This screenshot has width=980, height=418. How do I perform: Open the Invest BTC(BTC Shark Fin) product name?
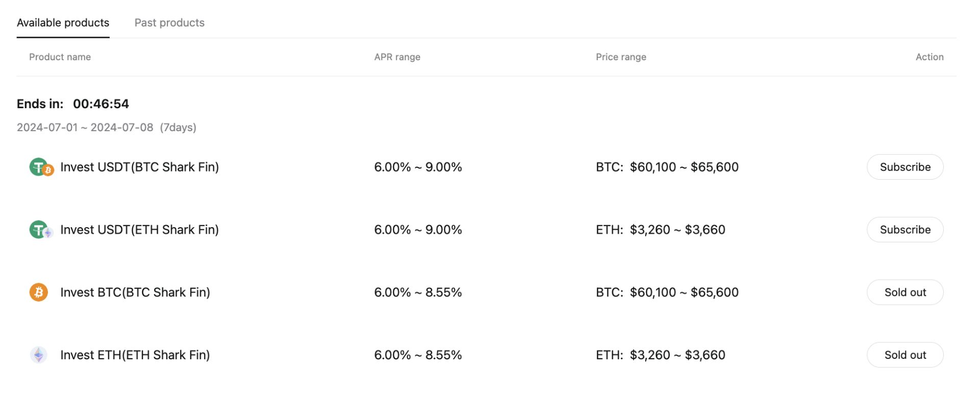pos(135,292)
